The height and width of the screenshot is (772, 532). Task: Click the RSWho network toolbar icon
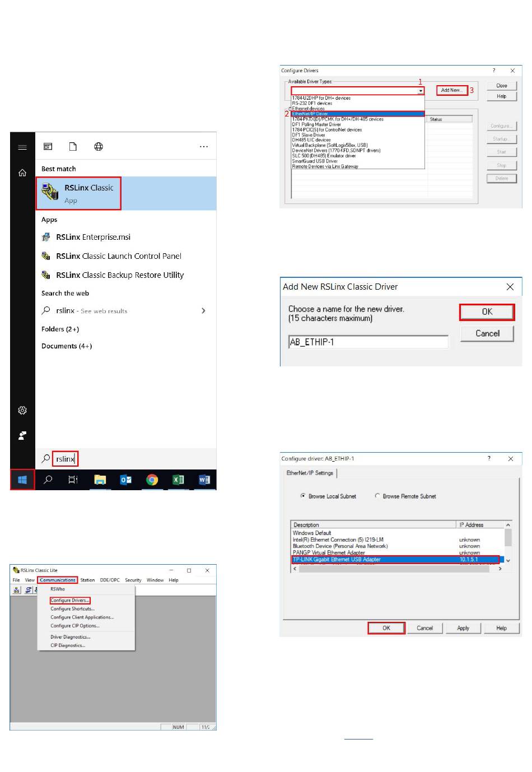(x=17, y=590)
